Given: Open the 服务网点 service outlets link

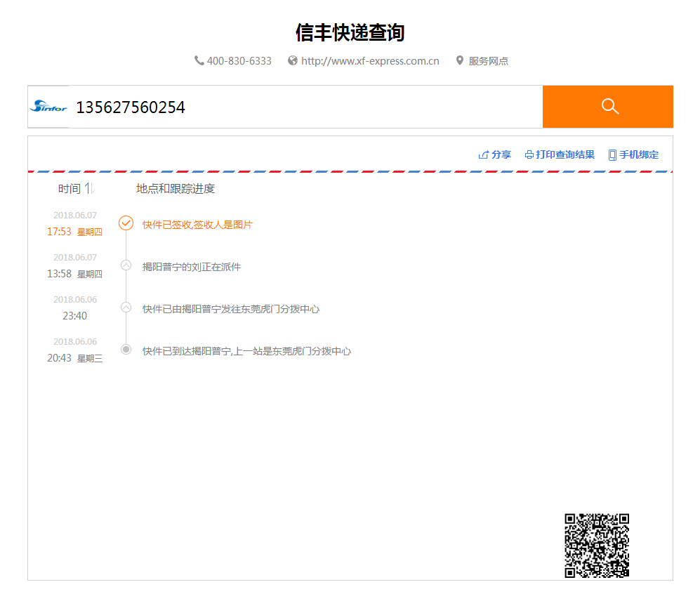Looking at the screenshot, I should [489, 61].
